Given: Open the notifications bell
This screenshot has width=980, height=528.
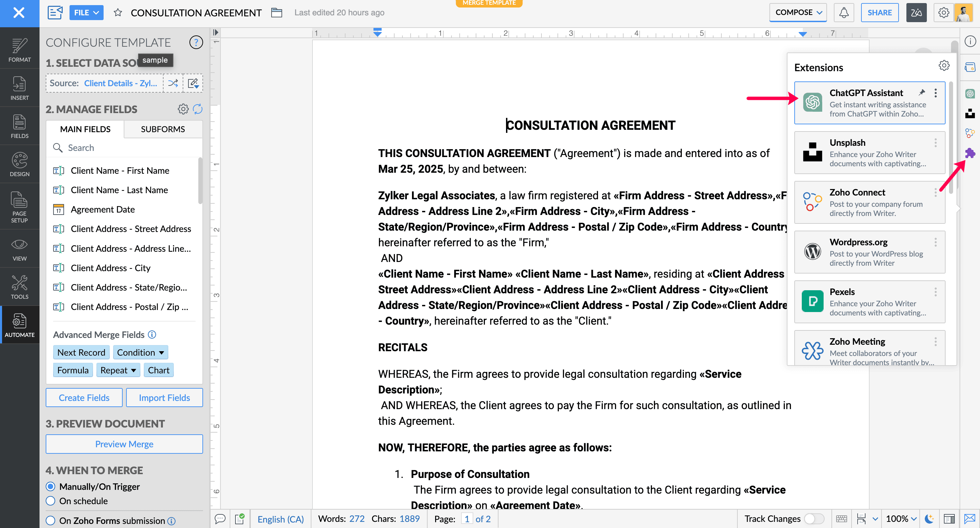Looking at the screenshot, I should pos(844,13).
